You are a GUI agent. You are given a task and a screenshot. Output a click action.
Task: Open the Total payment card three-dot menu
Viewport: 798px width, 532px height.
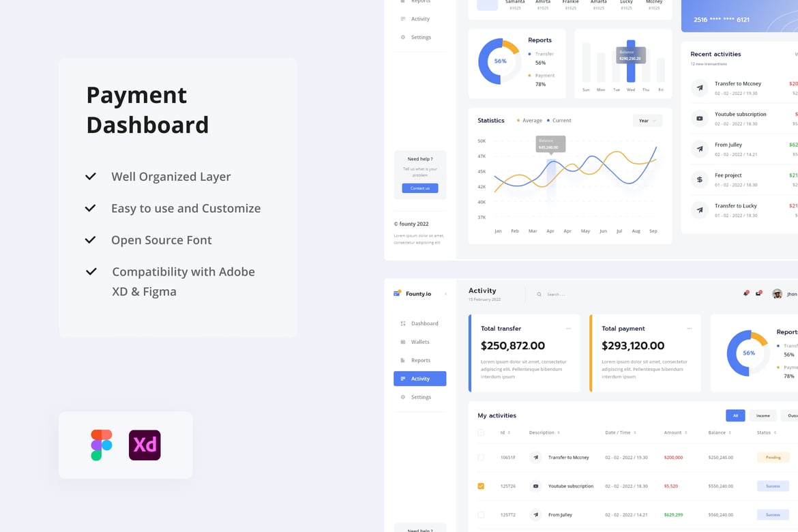click(689, 328)
